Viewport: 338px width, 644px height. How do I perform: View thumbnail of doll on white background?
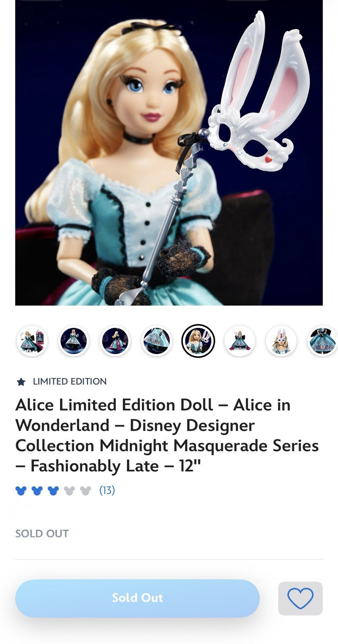click(x=240, y=341)
